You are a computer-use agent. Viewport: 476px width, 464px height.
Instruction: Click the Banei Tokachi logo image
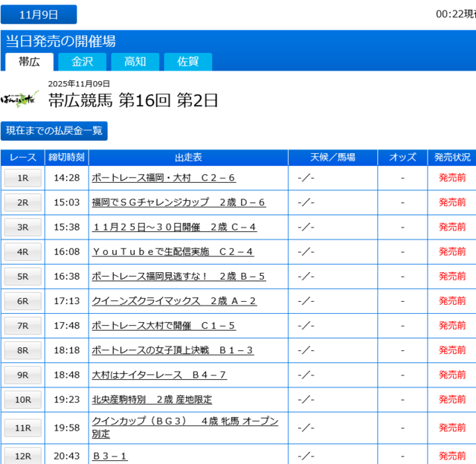tap(20, 97)
